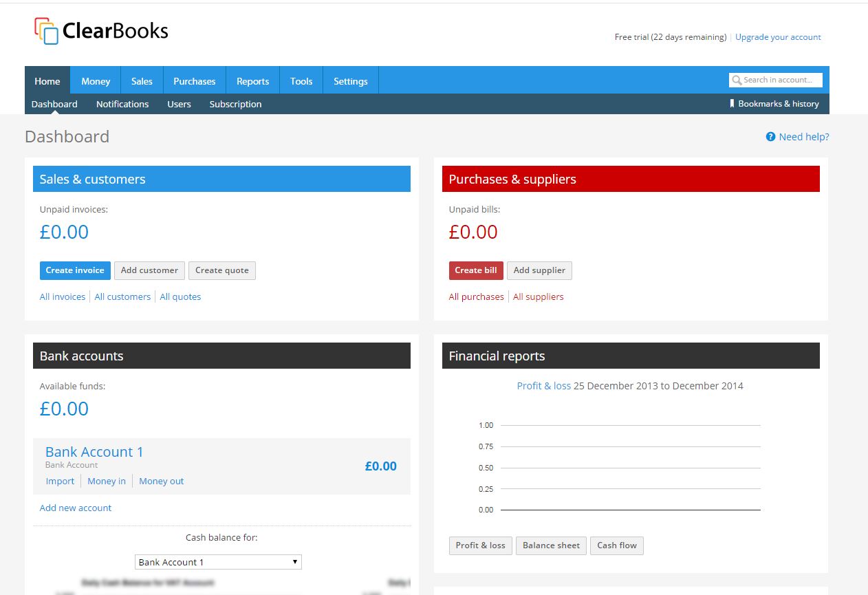Click the Add supplier button

tap(539, 270)
